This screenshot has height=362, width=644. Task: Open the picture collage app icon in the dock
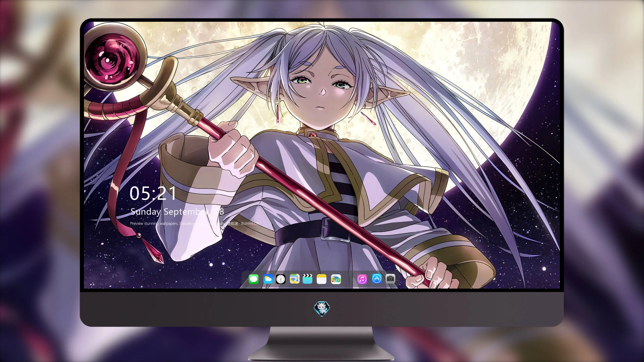336,279
